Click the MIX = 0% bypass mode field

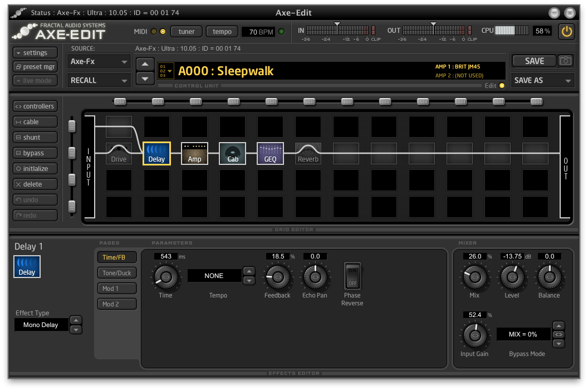pos(523,334)
